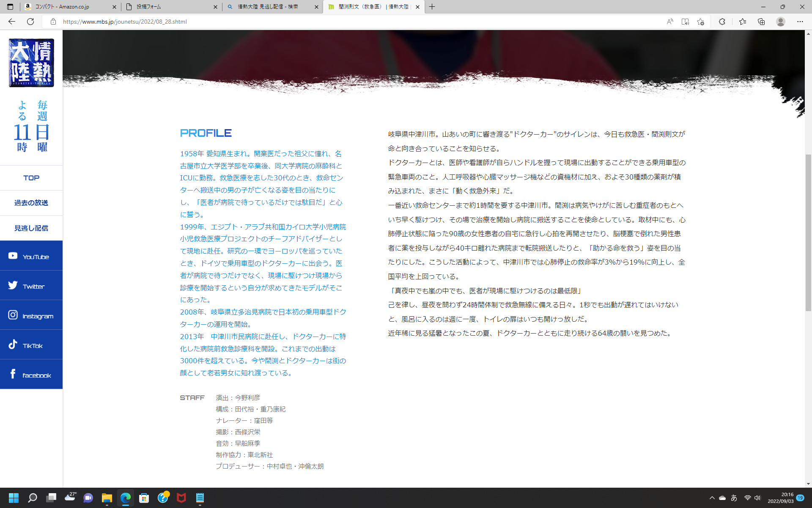Open the Twitter sidebar link

(31, 285)
